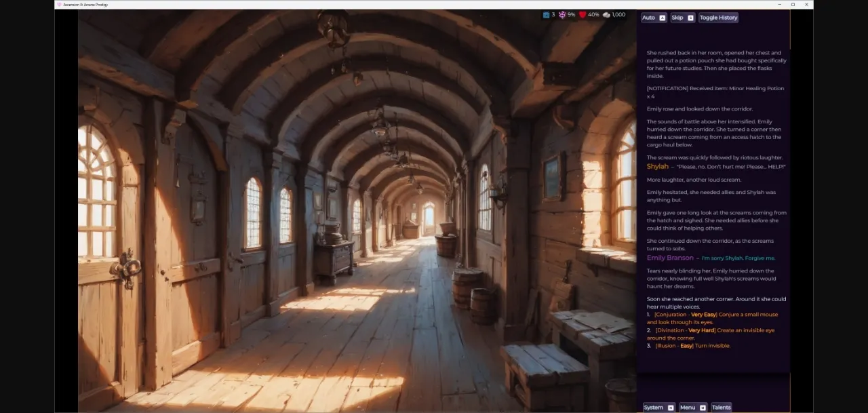
Task: Select Illusion option to turn invisible
Action: (x=692, y=346)
